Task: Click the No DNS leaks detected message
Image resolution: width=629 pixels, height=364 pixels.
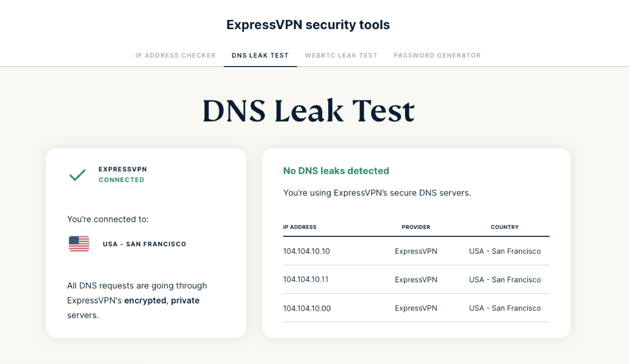Action: coord(336,171)
